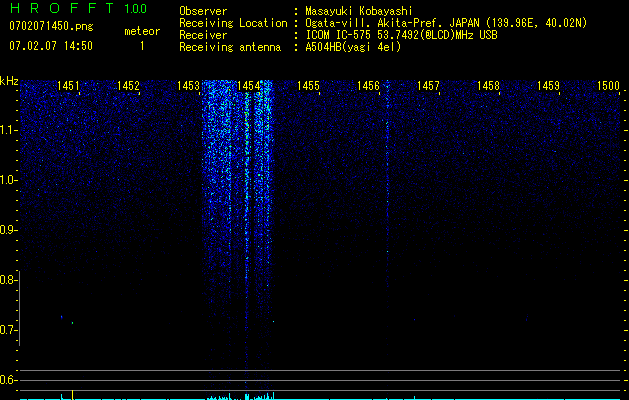This screenshot has height=400, width=629.
Task: Click the Receiving Location value text
Action: tap(446, 23)
